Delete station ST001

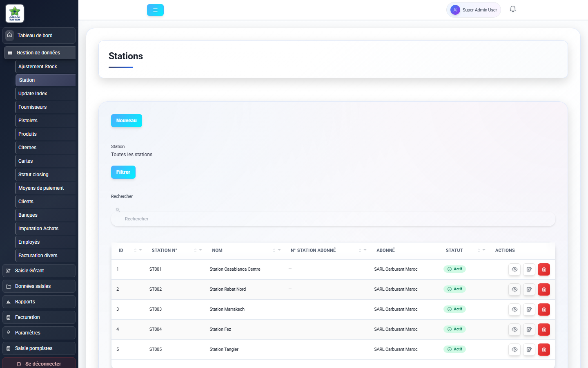click(x=544, y=269)
